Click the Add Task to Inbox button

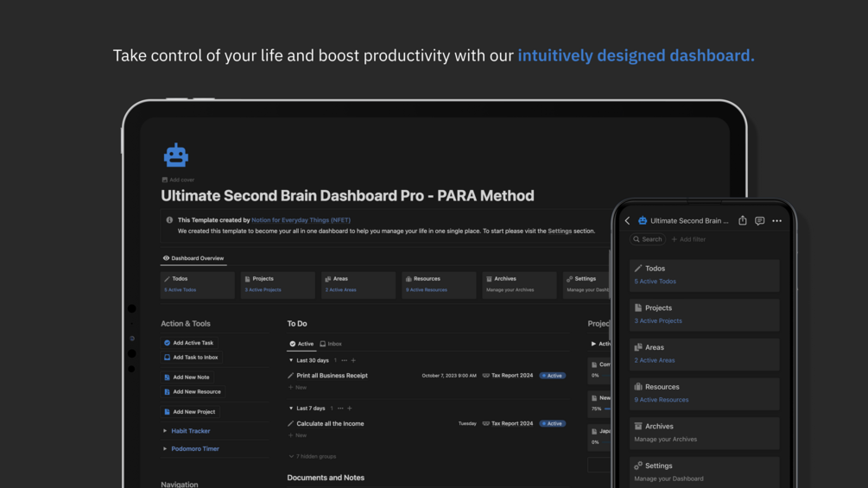coord(191,358)
